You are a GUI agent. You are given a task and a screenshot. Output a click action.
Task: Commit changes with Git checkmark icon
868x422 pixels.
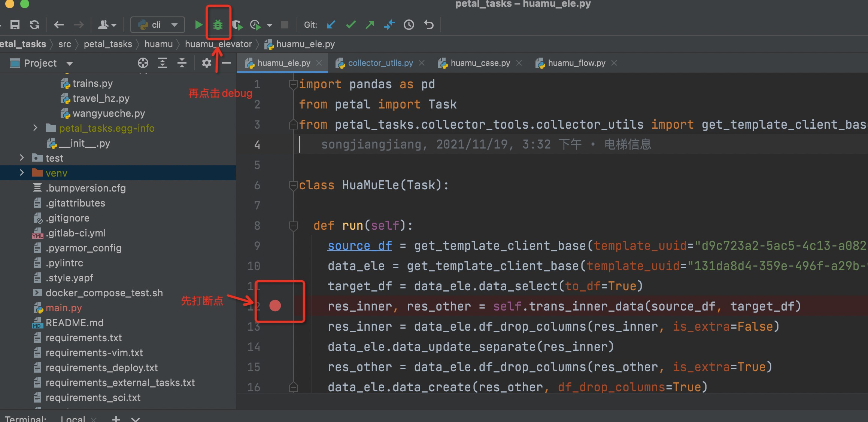tap(351, 25)
